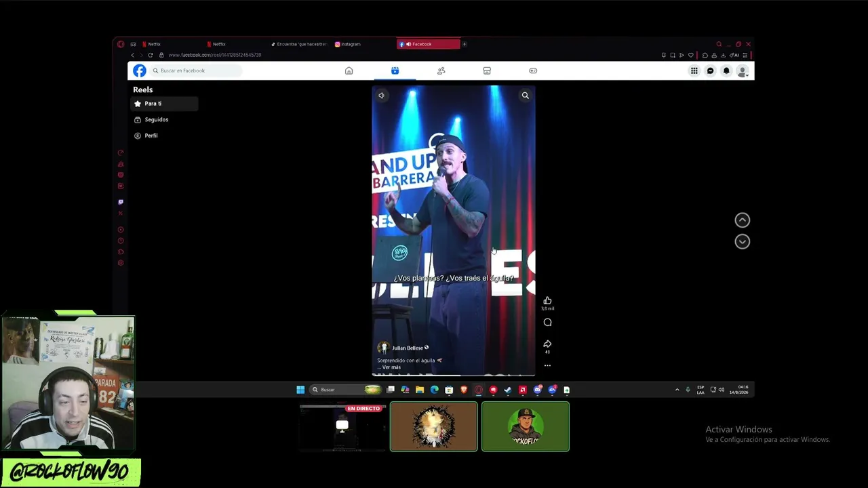Open Facebook Marketplace icon
Viewport: 868px width, 488px height.
coord(487,70)
